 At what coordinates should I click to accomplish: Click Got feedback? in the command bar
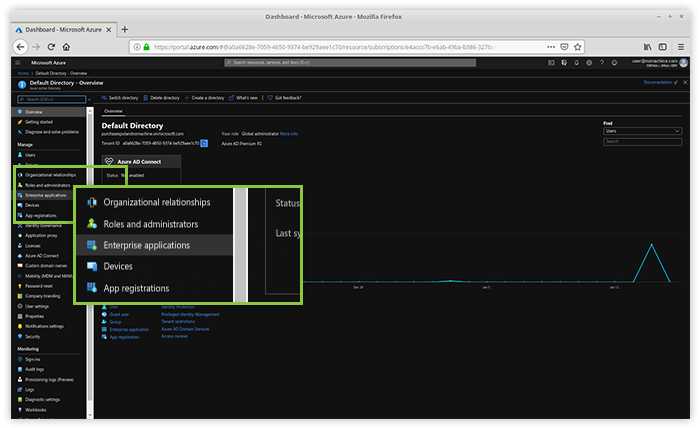pyautogui.click(x=284, y=98)
